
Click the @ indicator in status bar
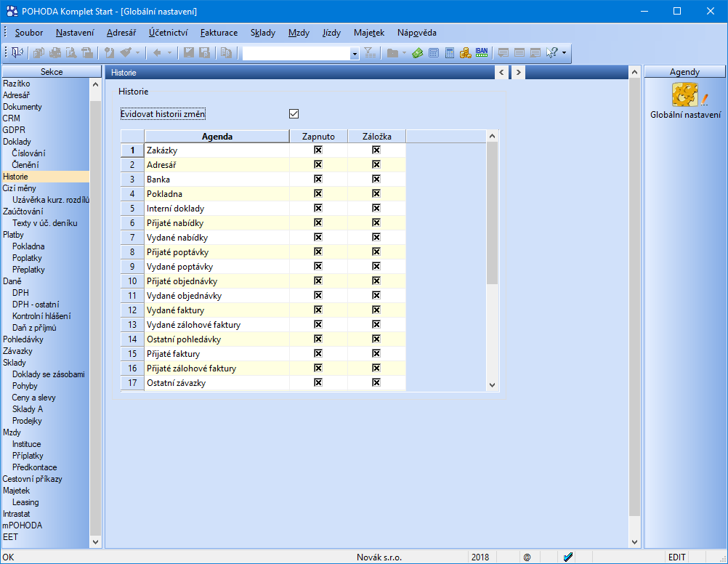pyautogui.click(x=527, y=557)
